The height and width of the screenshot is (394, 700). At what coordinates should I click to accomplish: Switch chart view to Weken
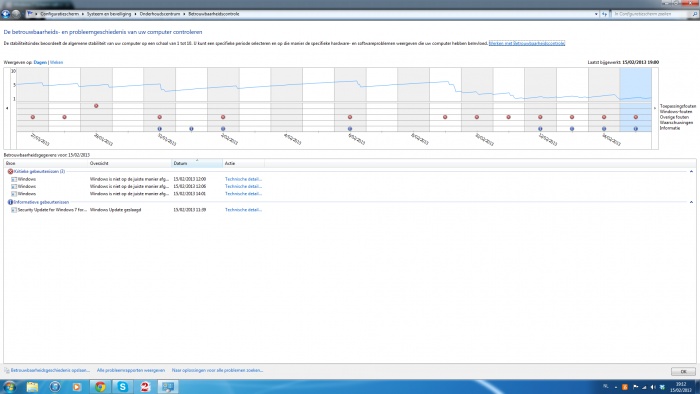click(57, 62)
